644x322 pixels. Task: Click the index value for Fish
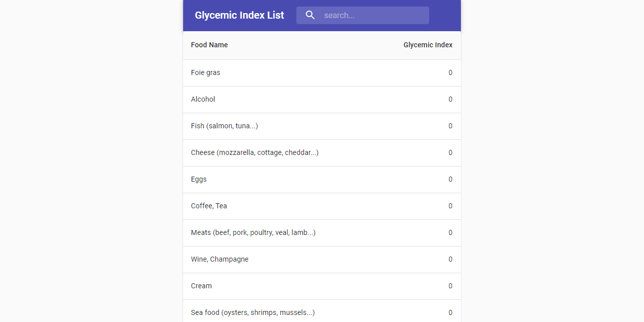click(450, 126)
